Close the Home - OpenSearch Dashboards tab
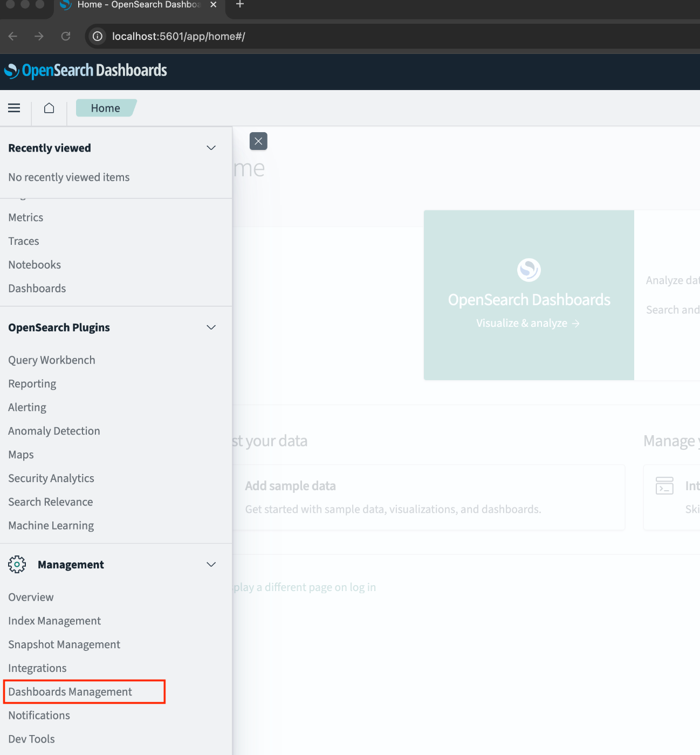The height and width of the screenshot is (755, 700). pos(213,4)
